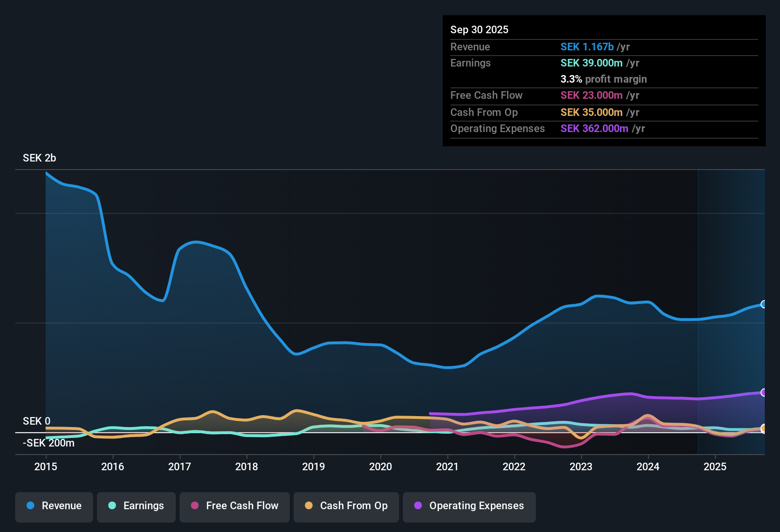This screenshot has width=780, height=532.
Task: Select the 2025 label on the timeline axis
Action: point(715,467)
